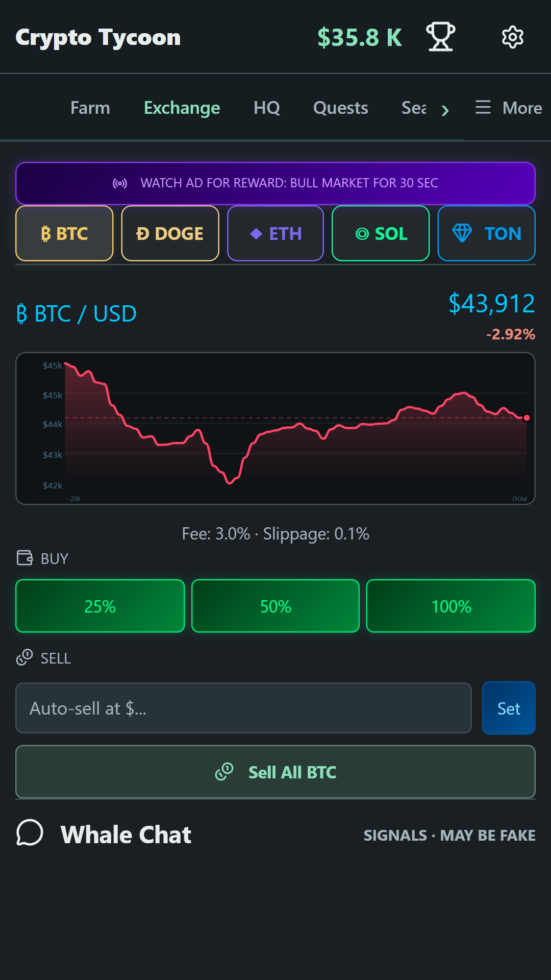Buy with 100% of balance
Viewport: 551px width, 980px height.
tap(451, 606)
